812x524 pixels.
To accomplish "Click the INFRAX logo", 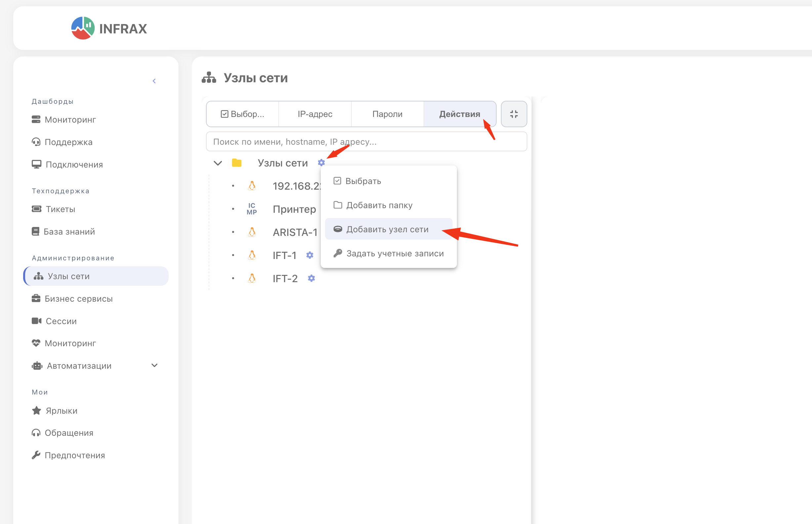I will click(108, 28).
